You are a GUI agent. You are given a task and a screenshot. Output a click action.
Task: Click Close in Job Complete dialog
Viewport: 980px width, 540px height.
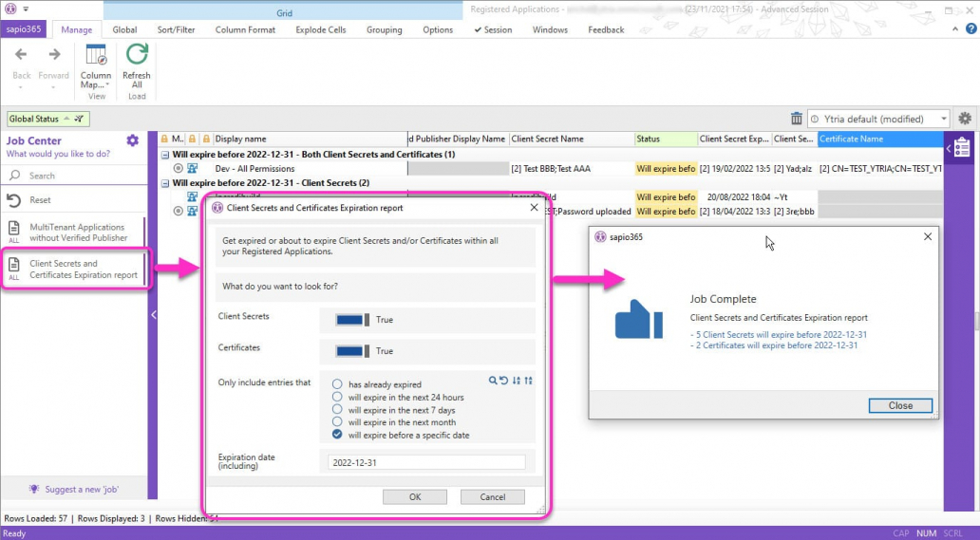(x=900, y=405)
